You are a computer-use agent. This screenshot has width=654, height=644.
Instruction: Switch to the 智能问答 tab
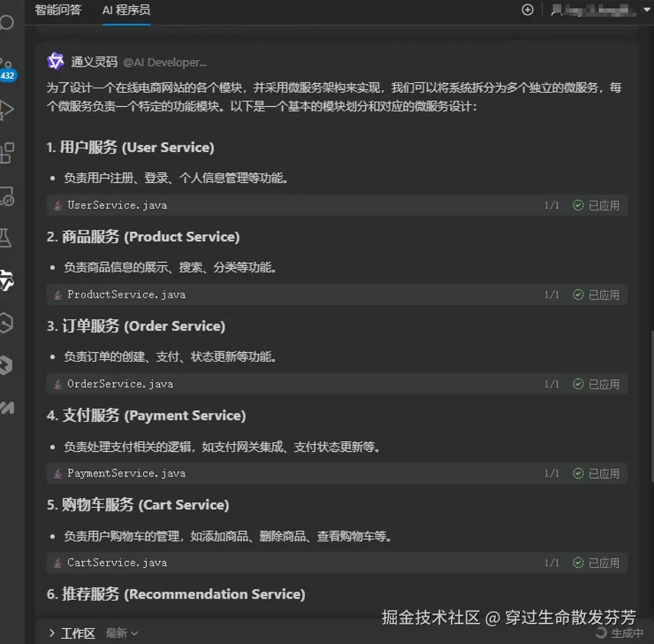coord(58,10)
